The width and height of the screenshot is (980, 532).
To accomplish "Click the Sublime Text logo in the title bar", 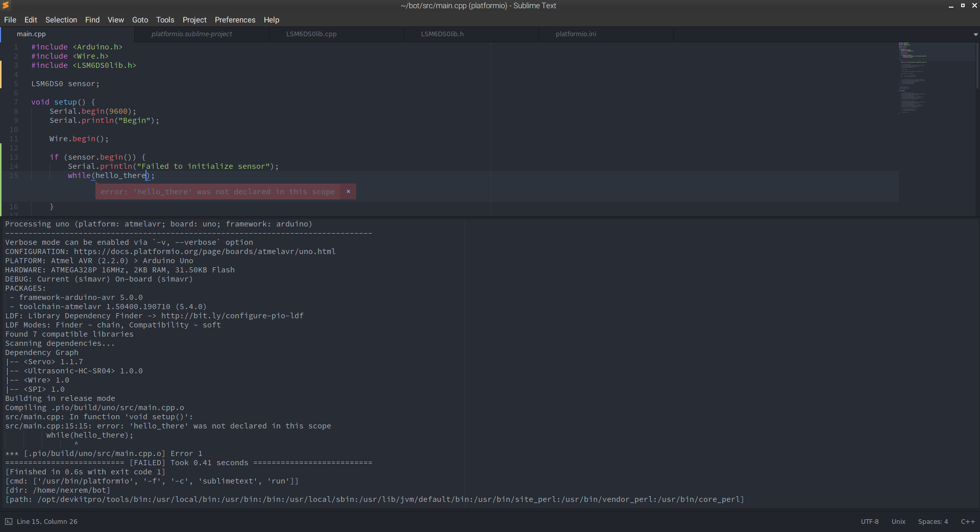I will pos(6,6).
